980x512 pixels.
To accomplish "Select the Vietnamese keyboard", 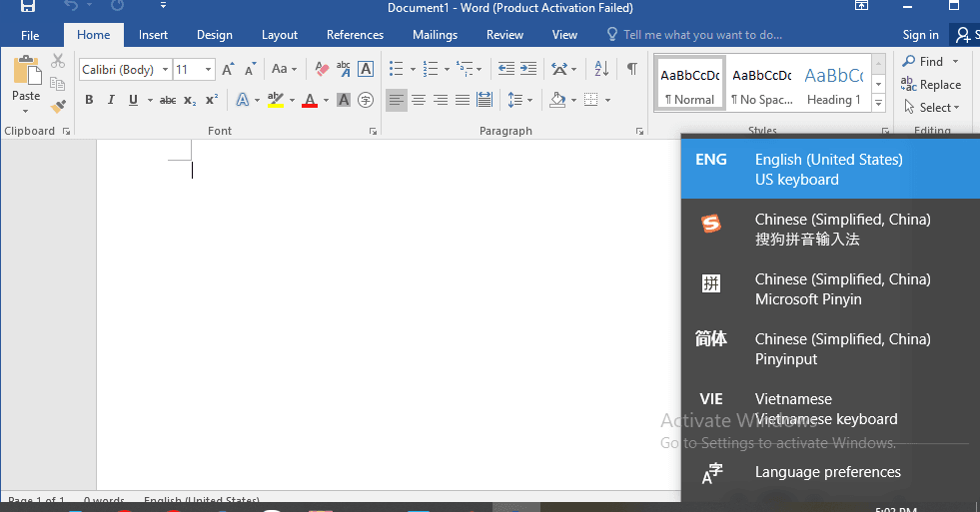I will [x=830, y=409].
